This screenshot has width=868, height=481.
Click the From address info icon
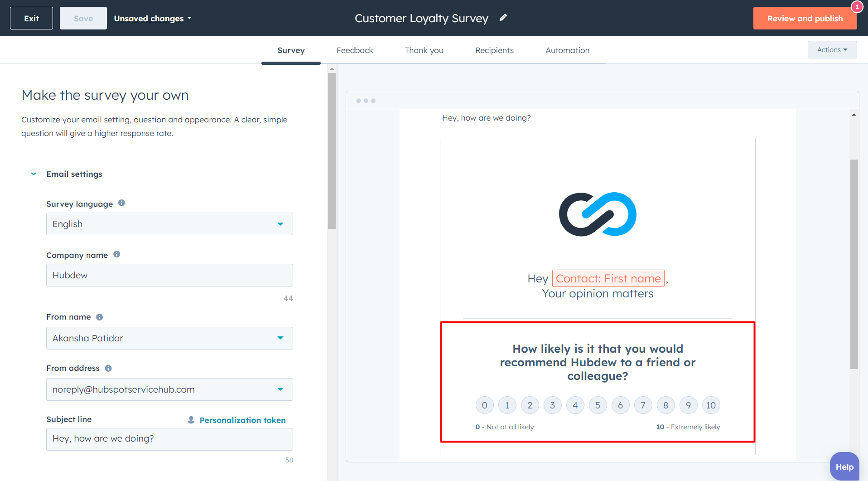click(x=108, y=368)
